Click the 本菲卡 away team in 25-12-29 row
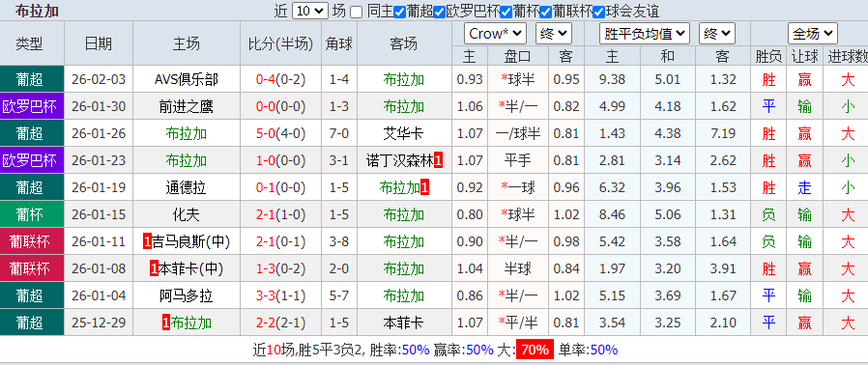Image resolution: width=868 pixels, height=365 pixels. point(404,323)
